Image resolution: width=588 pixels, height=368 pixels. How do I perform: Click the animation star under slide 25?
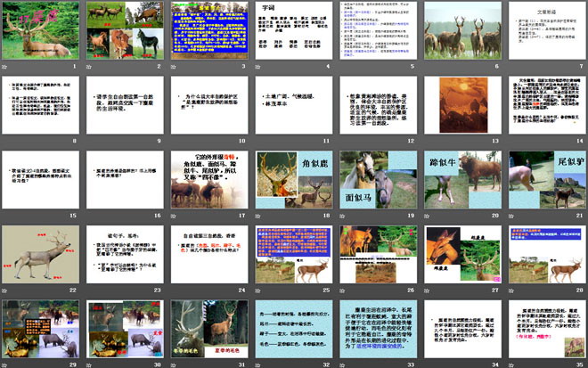[257, 290]
